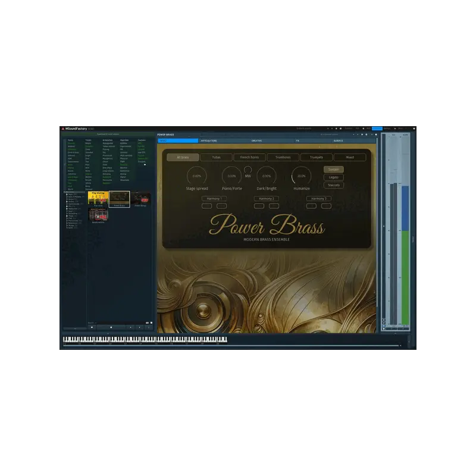
Task: Select the Staccato articulation
Action: [x=334, y=185]
